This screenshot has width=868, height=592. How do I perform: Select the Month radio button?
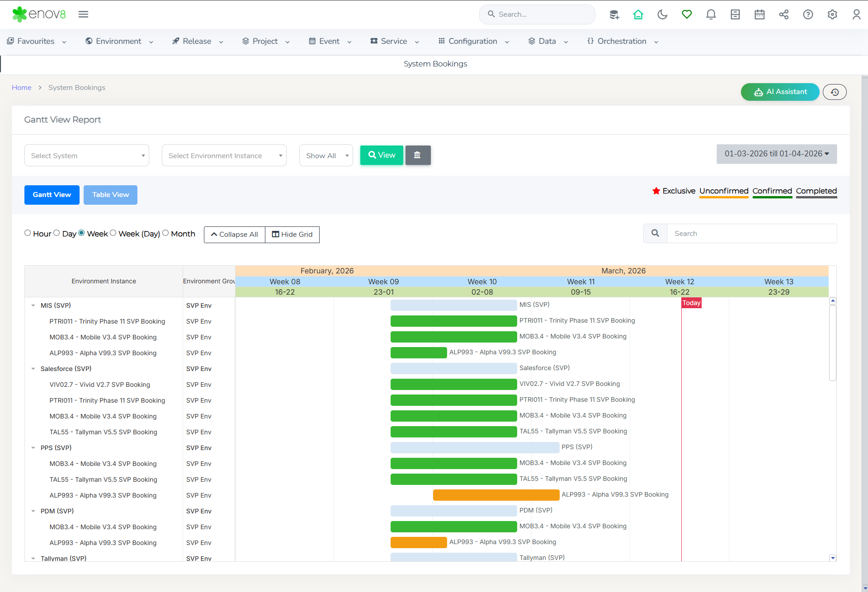165,233
